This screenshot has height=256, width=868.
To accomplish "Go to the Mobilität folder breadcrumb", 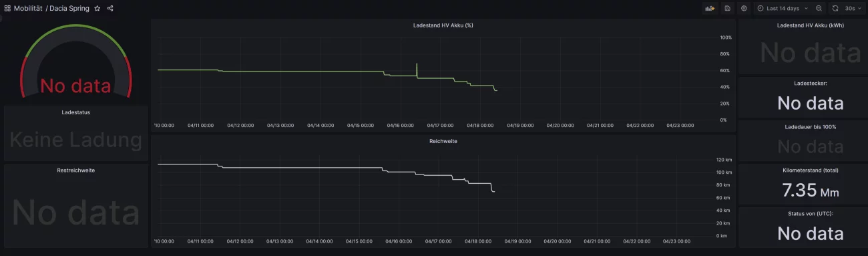I will 28,8.
